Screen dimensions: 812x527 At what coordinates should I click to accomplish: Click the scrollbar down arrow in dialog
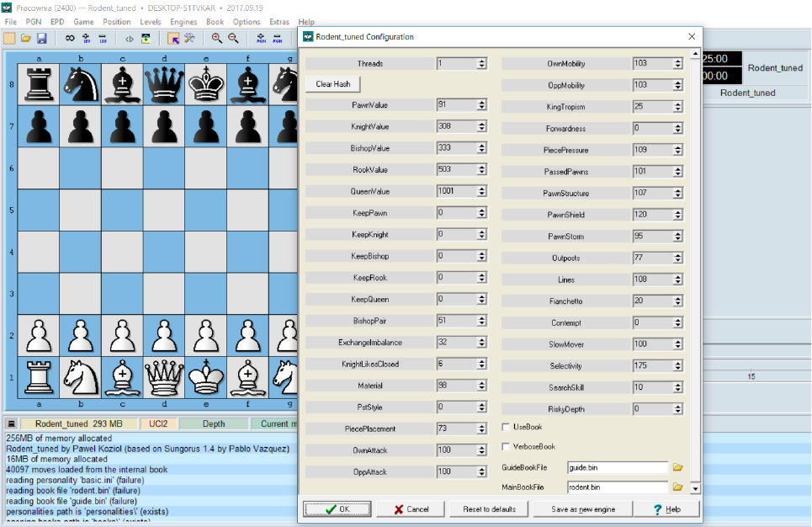pos(695,488)
